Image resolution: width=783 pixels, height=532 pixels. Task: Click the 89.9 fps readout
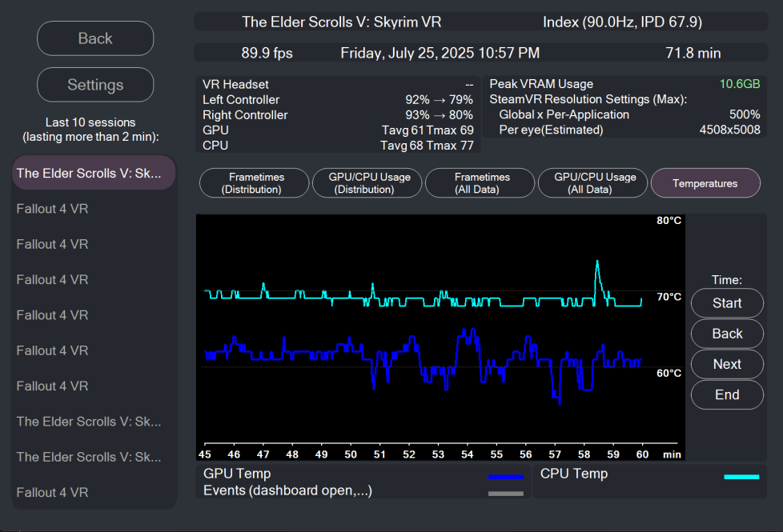(267, 54)
